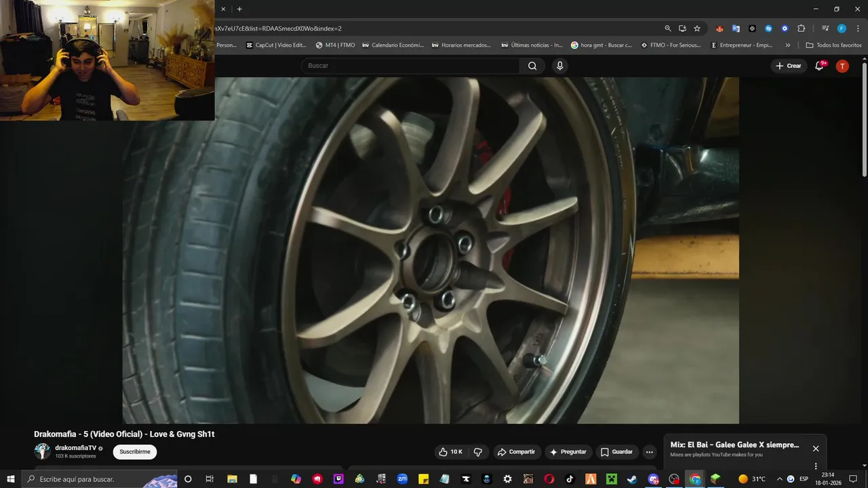The height and width of the screenshot is (488, 868).
Task: Open Opera browser on taskbar
Action: tap(549, 479)
